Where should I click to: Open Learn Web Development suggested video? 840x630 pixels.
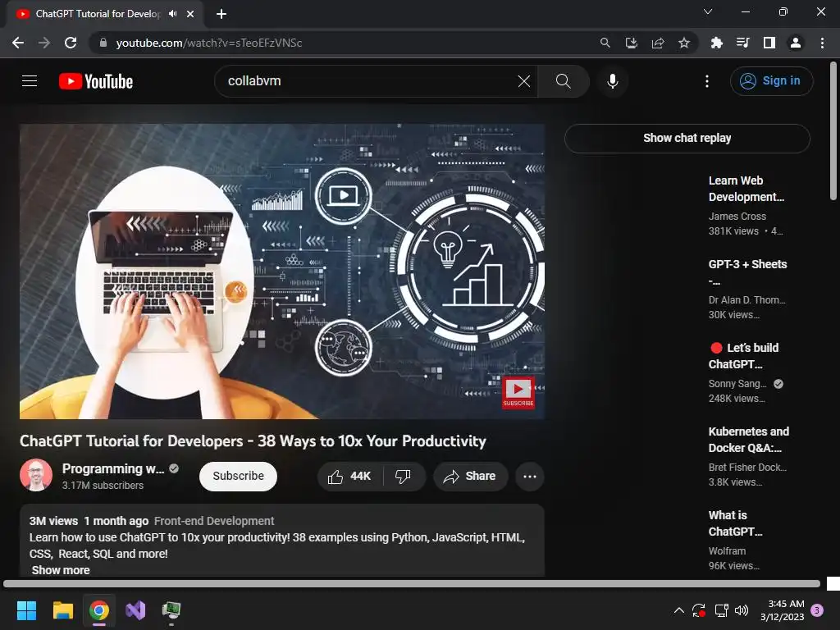coord(746,189)
